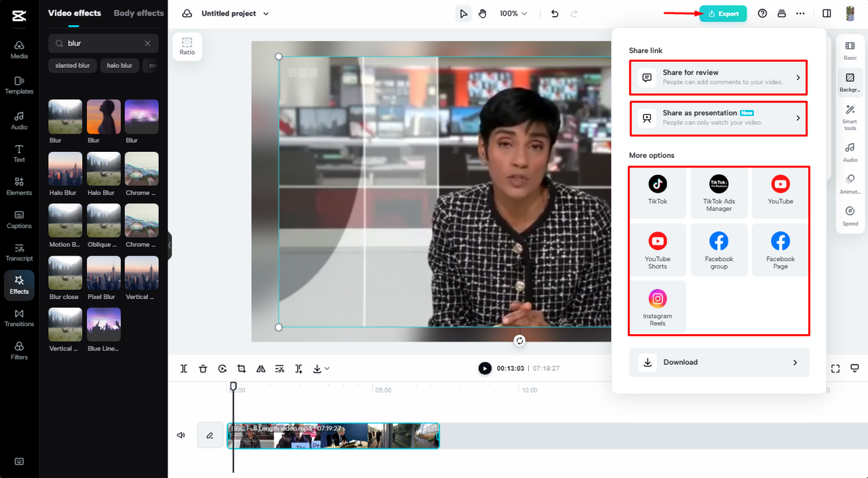Click the crop tool icon
Viewport: 868px width, 478px height.
click(241, 369)
